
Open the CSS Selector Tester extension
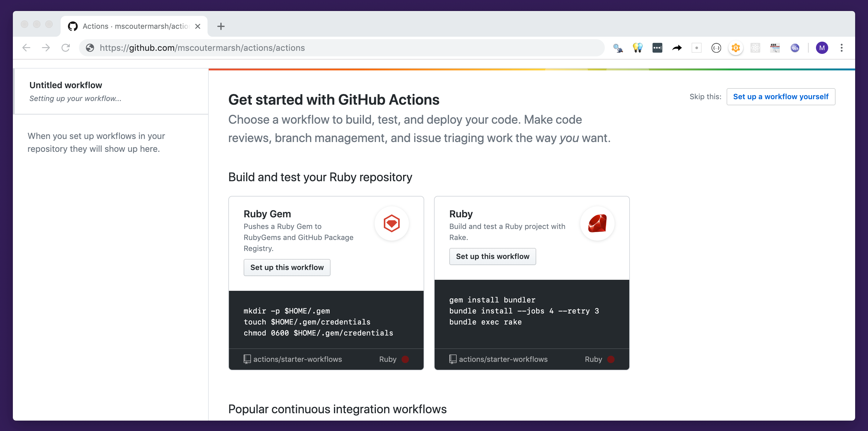point(775,47)
